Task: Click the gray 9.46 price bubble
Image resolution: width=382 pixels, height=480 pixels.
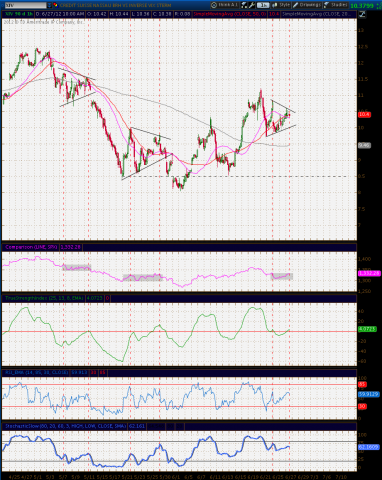Action: pos(364,145)
